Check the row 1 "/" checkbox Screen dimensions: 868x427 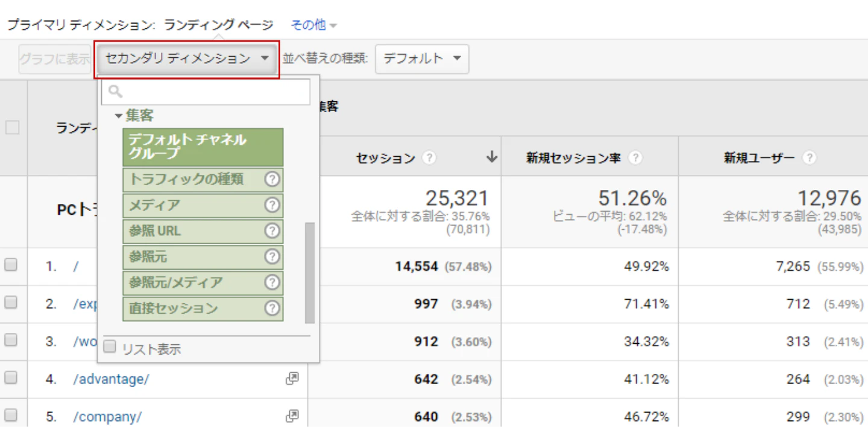point(11,265)
